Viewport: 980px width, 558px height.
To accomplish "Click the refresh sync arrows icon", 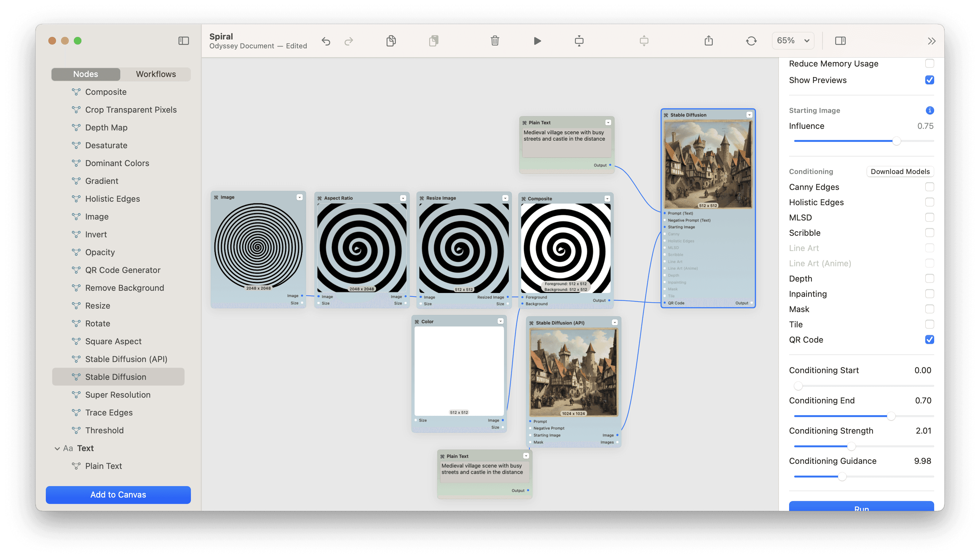I will (751, 41).
